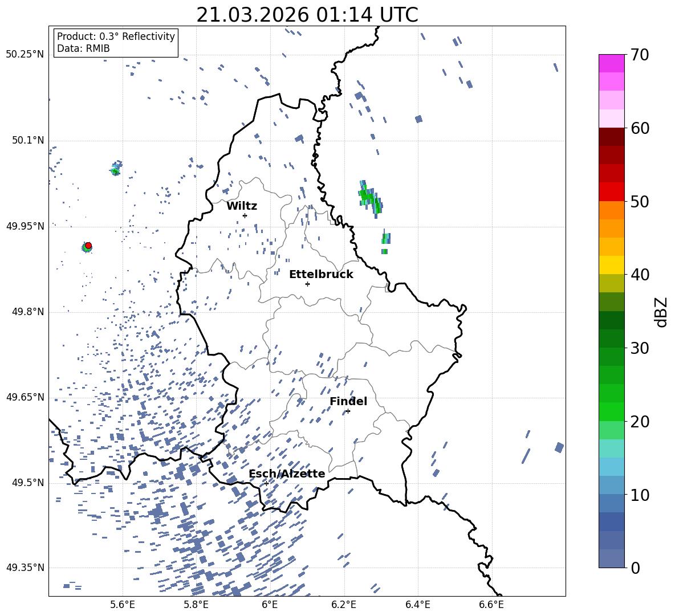Viewport: 675px width, 616px height.
Task: Click the Ettelbruck city label
Action: click(320, 275)
